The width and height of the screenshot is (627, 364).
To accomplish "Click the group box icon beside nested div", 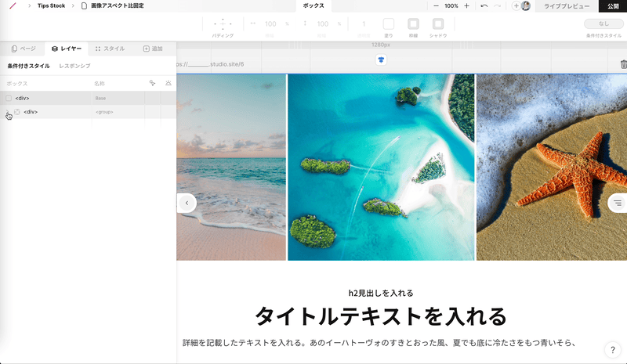I will coord(17,112).
